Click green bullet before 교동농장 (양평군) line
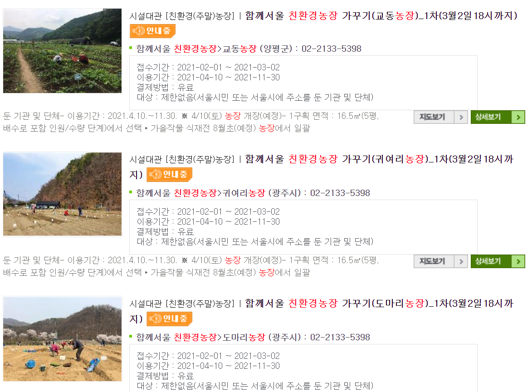 [x=131, y=48]
